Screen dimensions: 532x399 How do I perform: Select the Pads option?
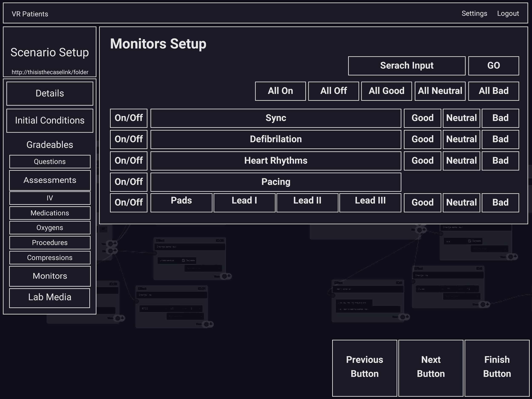click(x=181, y=202)
